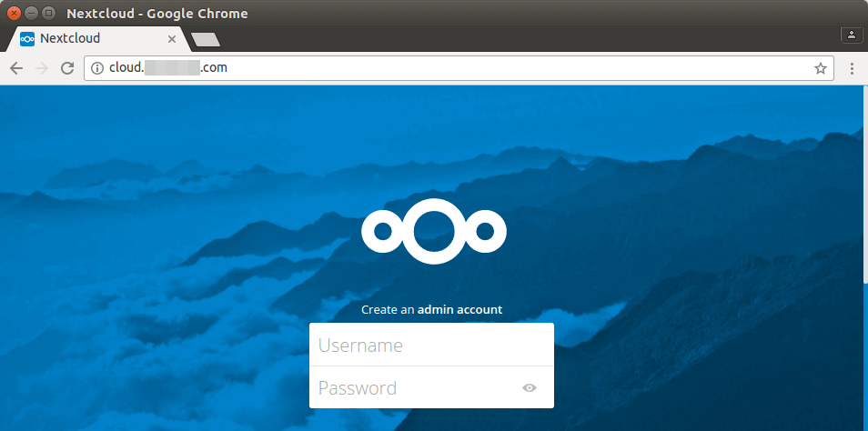
Task: Reload the Nextcloud page
Action: click(67, 68)
